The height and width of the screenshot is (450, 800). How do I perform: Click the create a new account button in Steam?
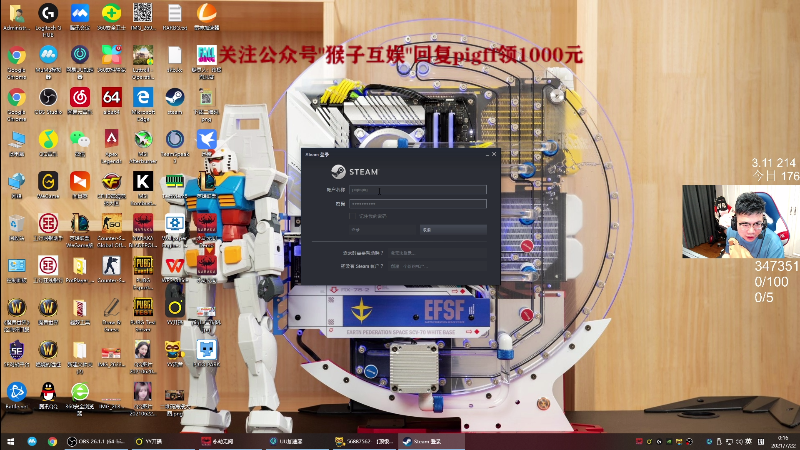pos(437,266)
